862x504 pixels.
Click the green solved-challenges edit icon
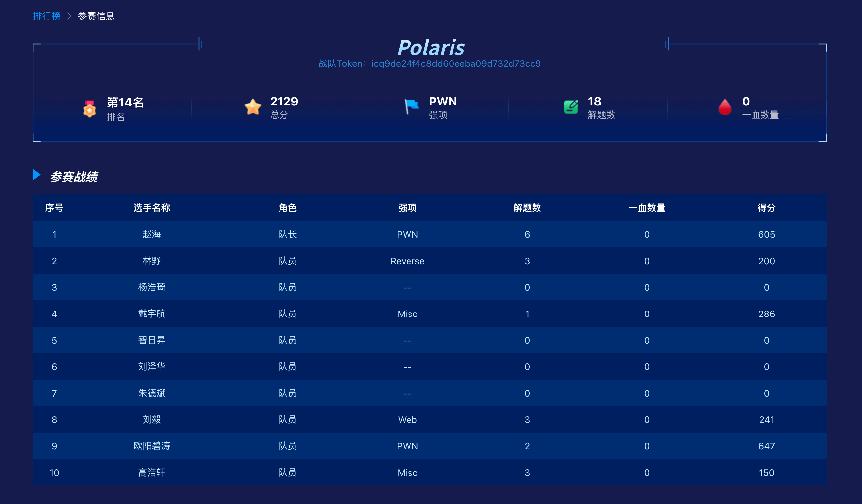pos(571,107)
